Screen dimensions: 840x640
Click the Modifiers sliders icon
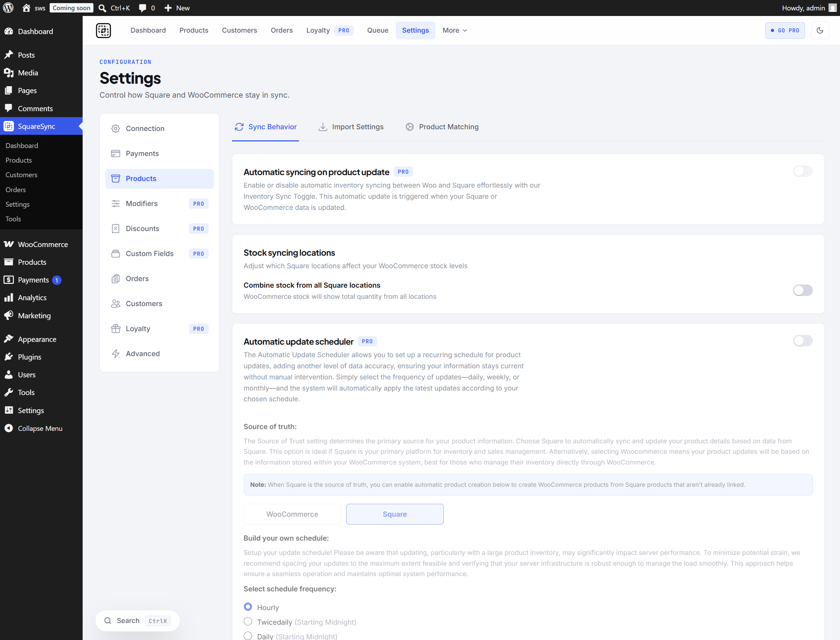pyautogui.click(x=116, y=204)
